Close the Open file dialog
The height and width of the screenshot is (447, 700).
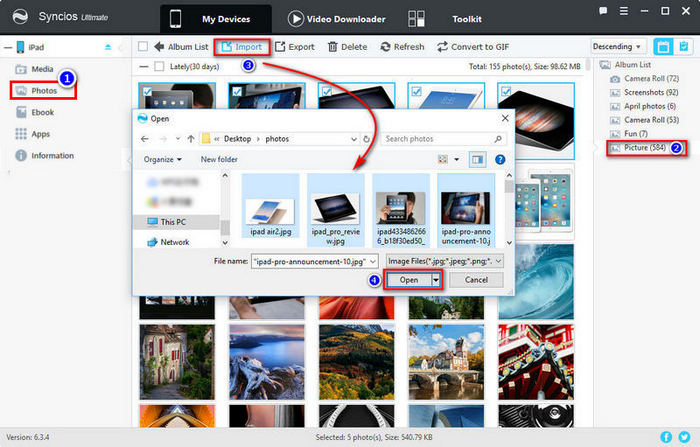pos(505,118)
